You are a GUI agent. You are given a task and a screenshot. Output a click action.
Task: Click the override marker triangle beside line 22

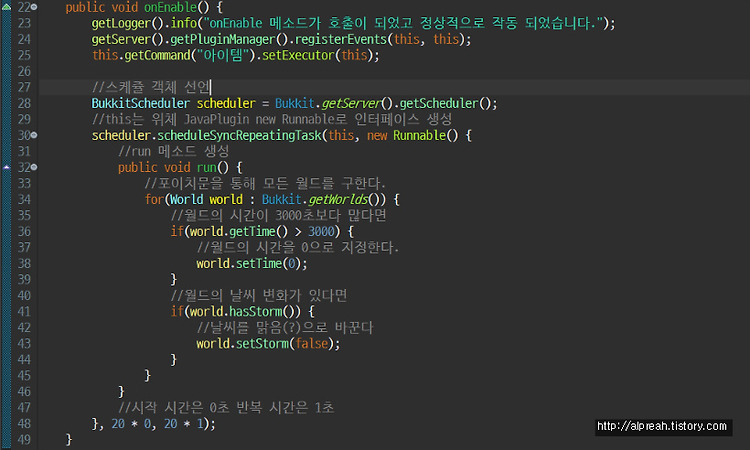pos(6,7)
